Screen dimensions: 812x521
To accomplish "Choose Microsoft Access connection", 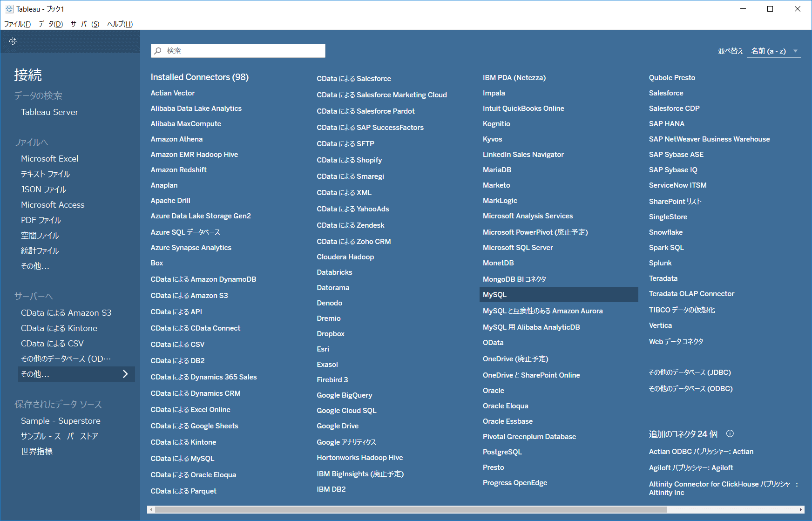I will [53, 205].
